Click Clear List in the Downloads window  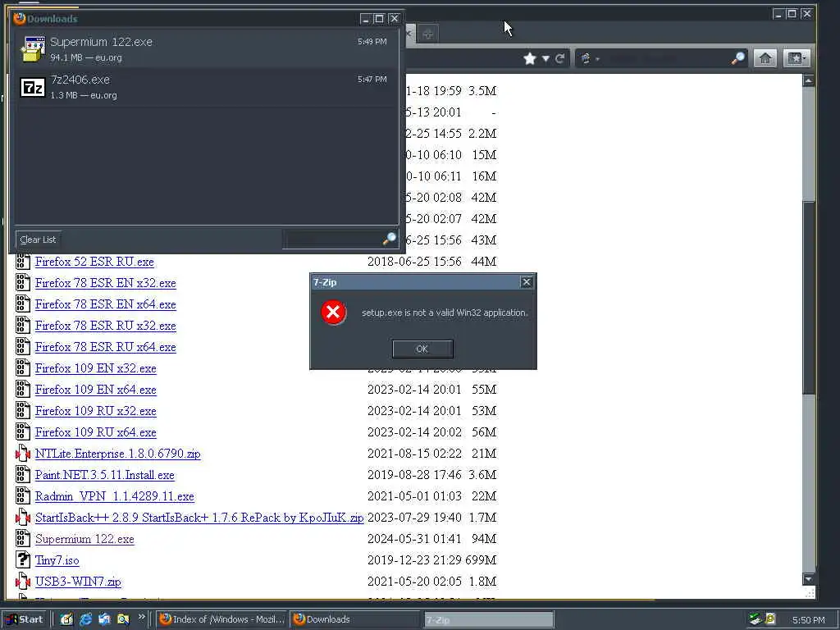38,240
